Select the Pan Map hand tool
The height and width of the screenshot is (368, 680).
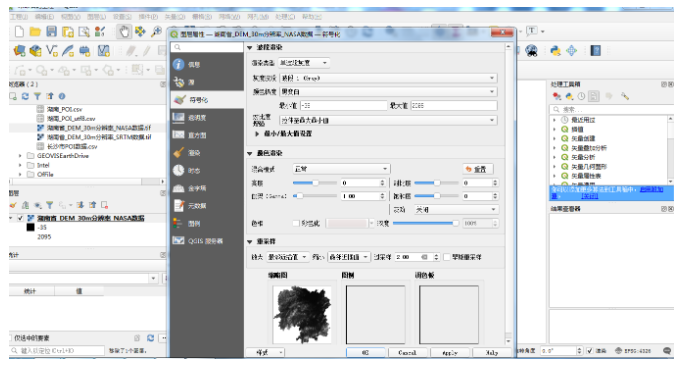coord(124,32)
